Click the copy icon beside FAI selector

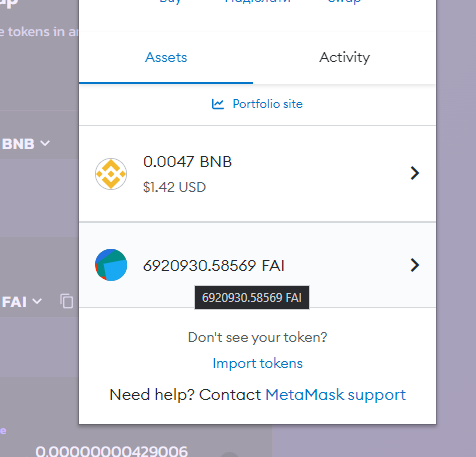click(67, 301)
